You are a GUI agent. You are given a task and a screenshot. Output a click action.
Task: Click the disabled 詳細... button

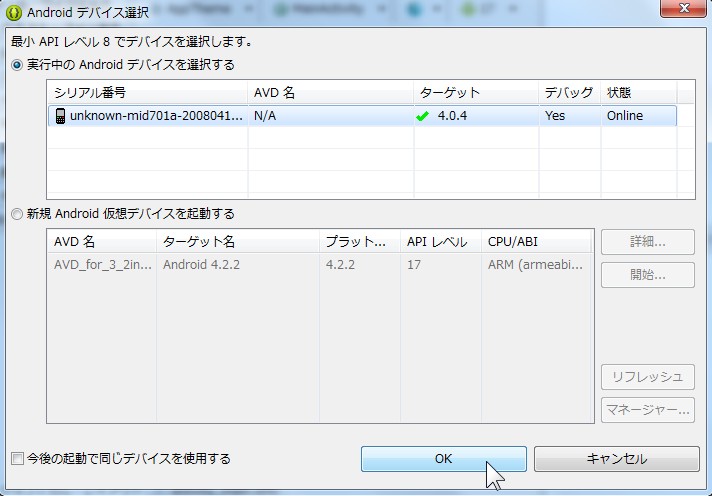(648, 242)
